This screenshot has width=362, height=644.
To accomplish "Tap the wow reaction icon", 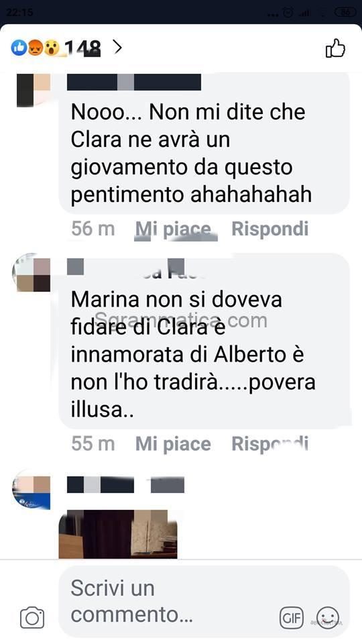I will [52, 48].
